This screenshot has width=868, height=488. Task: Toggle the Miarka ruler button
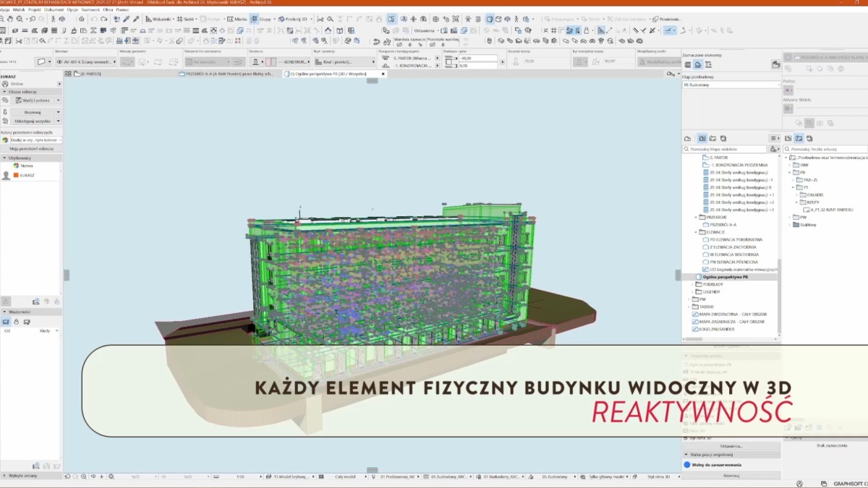[237, 18]
